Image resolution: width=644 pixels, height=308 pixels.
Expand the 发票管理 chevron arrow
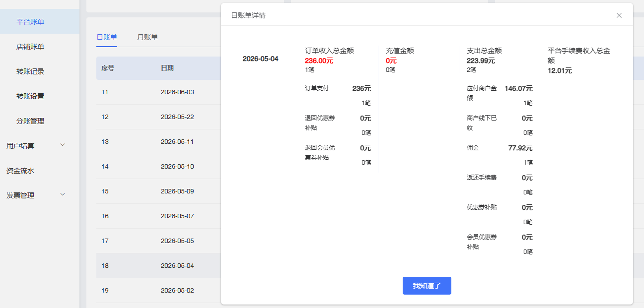coord(63,194)
